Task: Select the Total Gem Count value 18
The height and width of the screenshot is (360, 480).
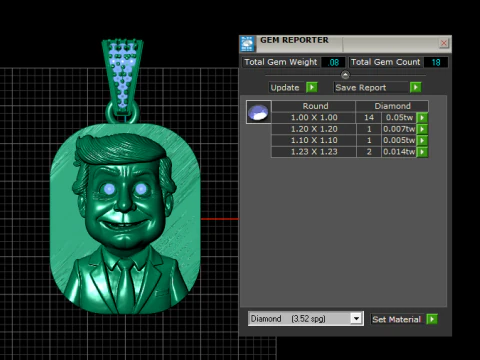Action: 436,62
